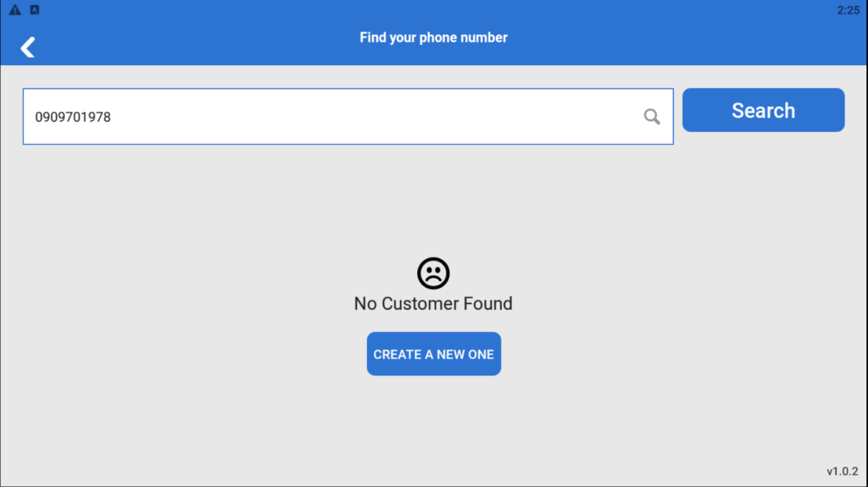Tap the 'No Customer Found' message

[433, 303]
